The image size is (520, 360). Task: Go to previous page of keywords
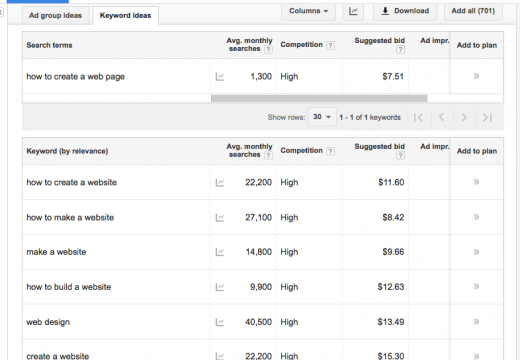pos(442,117)
